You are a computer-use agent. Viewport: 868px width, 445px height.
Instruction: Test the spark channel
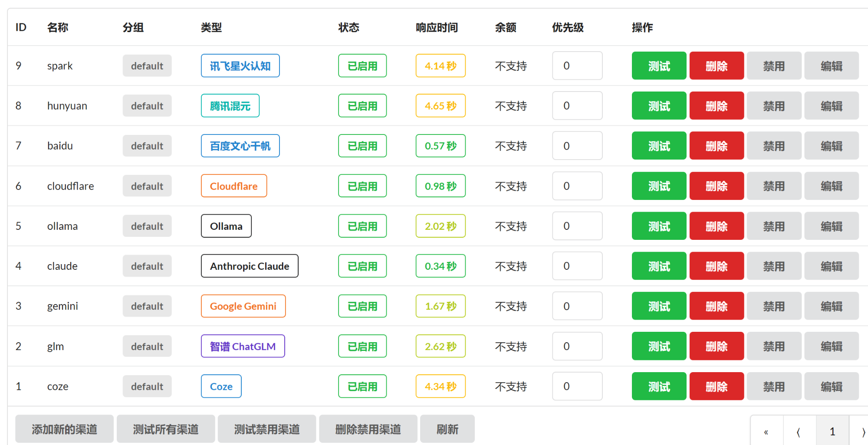(659, 65)
